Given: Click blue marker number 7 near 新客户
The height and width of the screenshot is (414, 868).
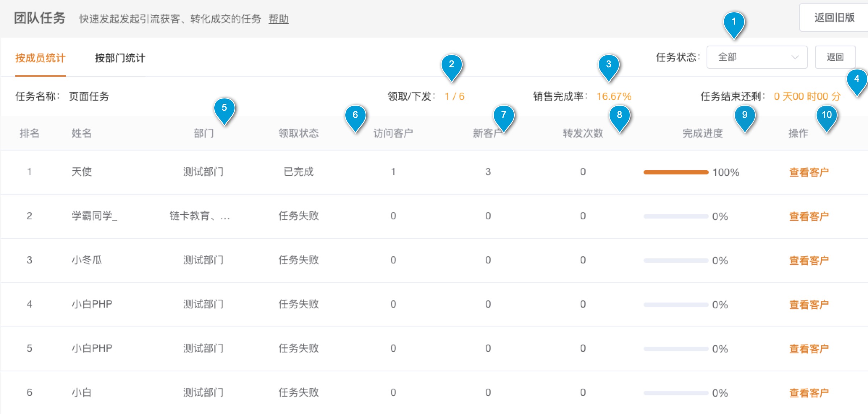Looking at the screenshot, I should coord(503,116).
